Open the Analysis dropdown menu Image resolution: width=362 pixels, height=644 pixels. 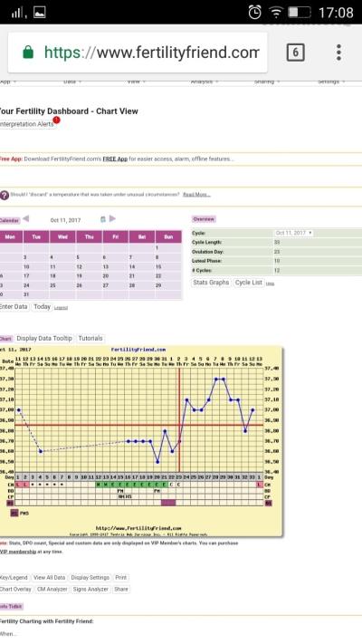click(204, 82)
